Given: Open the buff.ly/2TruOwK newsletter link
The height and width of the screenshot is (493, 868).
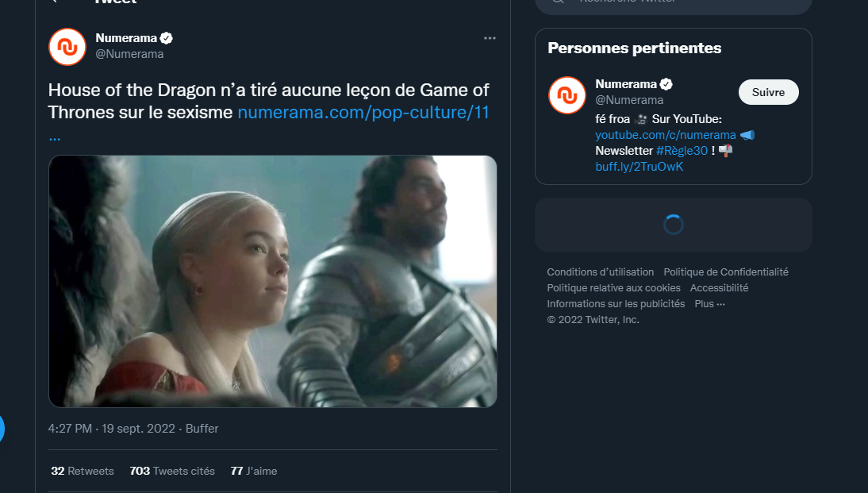Looking at the screenshot, I should [x=639, y=167].
